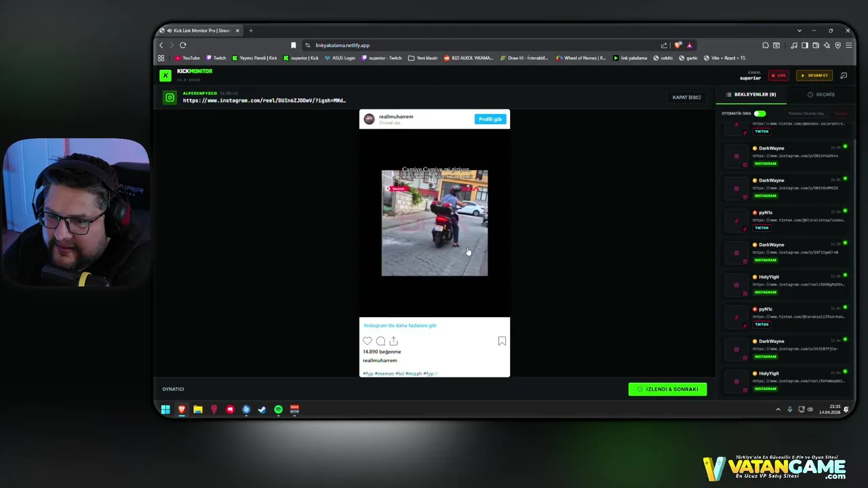Click the reallmuharrem username in post header
This screenshot has height=488, width=868.
[x=396, y=117]
